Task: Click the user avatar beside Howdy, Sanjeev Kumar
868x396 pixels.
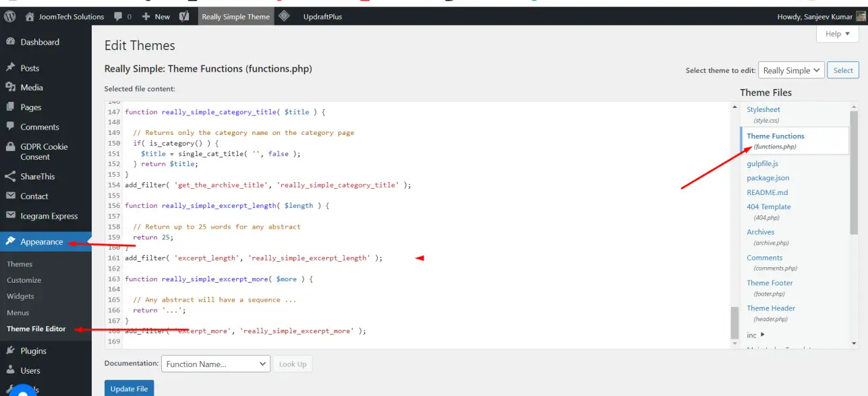Action: [861, 16]
